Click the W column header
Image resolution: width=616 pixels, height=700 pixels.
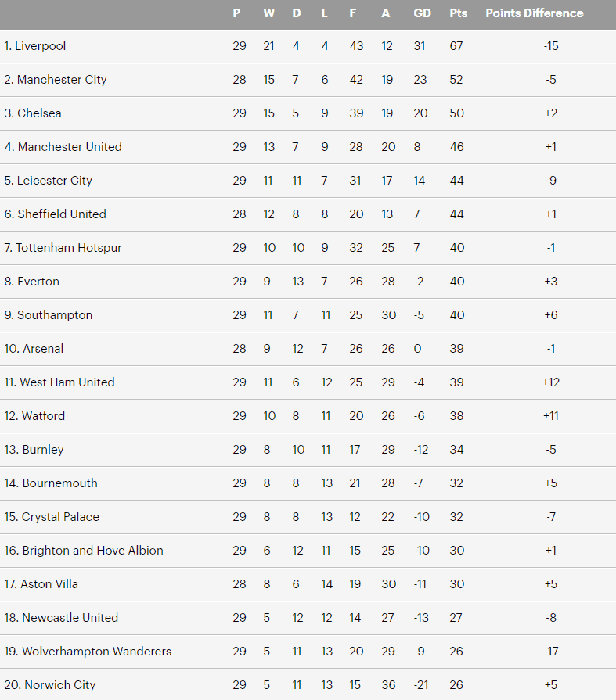coord(268,13)
